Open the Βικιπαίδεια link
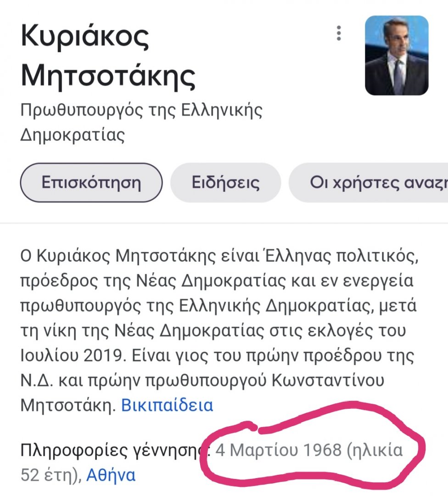This screenshot has width=448, height=496. pos(167,405)
